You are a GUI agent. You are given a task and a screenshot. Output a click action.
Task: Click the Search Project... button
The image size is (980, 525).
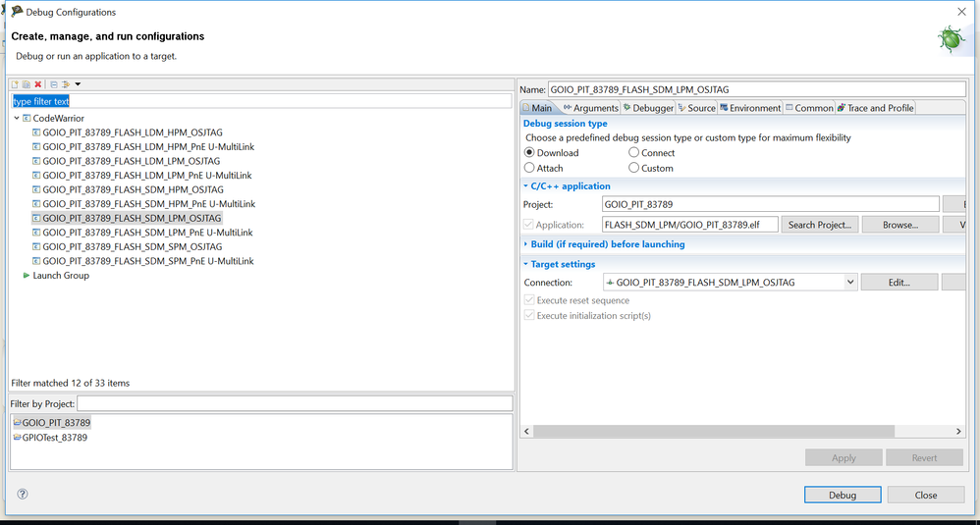coord(819,225)
